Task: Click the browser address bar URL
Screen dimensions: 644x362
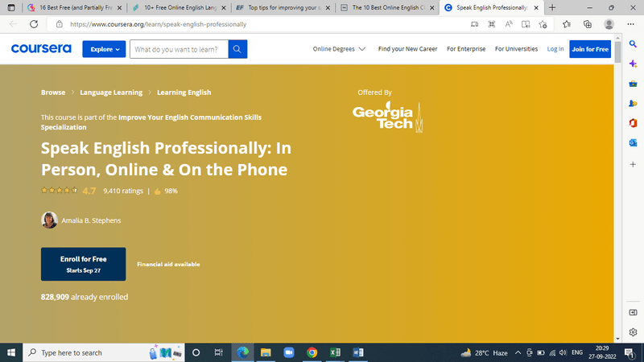Action: pos(158,24)
